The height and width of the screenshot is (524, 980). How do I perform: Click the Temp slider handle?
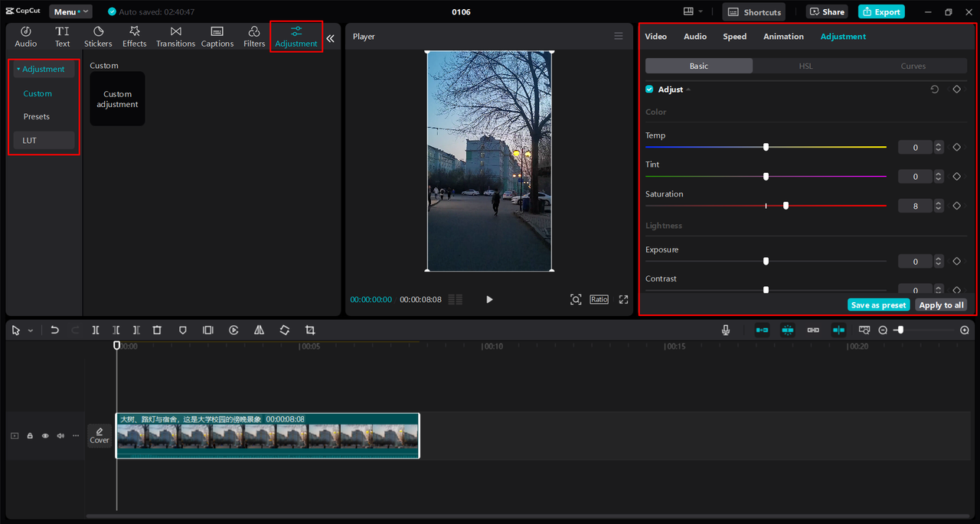coord(766,147)
